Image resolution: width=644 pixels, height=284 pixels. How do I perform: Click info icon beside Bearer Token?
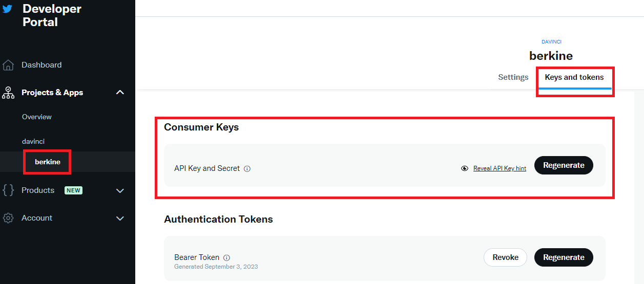[x=226, y=258]
